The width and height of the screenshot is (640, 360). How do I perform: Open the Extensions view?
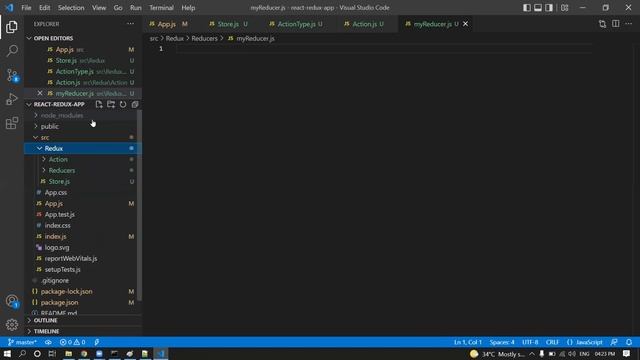12,123
